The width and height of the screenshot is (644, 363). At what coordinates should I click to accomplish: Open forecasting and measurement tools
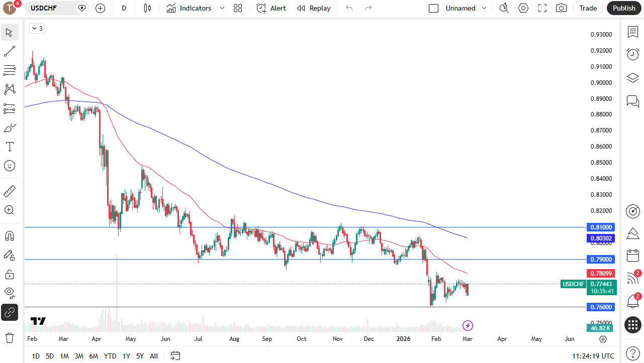tap(9, 108)
